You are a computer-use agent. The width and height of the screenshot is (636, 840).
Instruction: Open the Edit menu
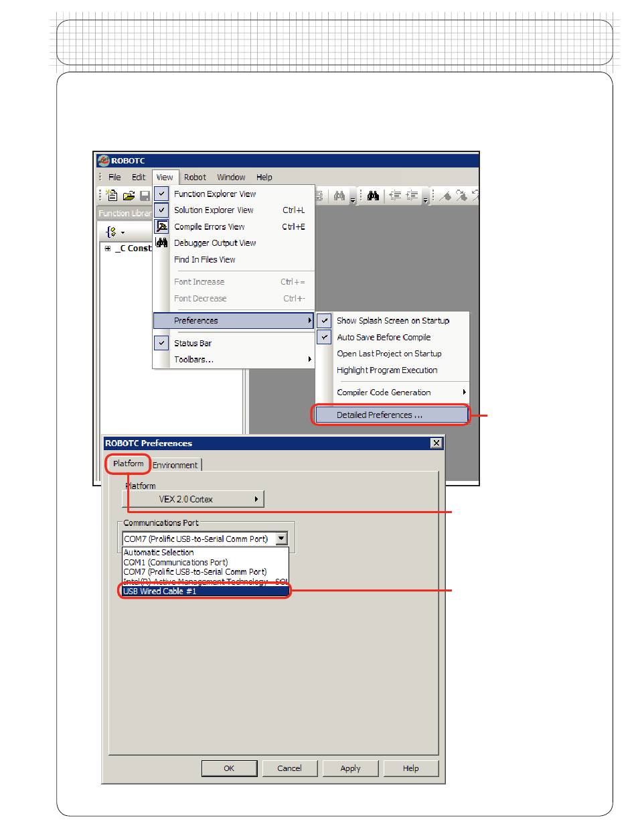click(x=139, y=178)
